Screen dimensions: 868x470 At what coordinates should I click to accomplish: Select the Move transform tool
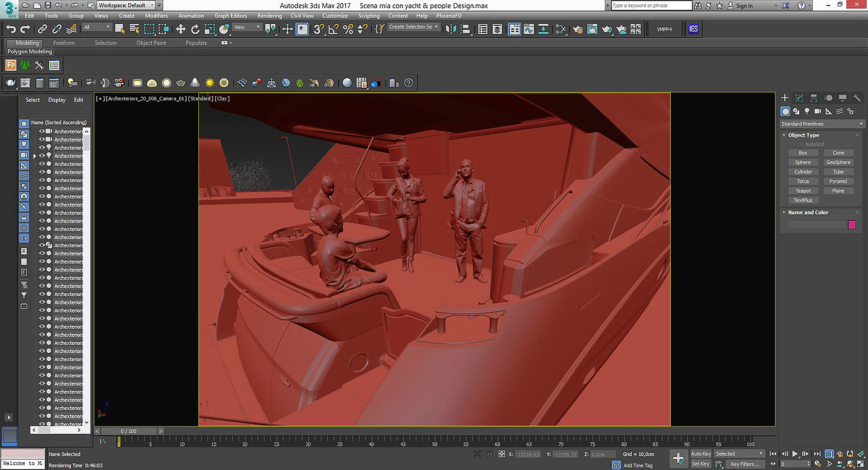pyautogui.click(x=180, y=29)
